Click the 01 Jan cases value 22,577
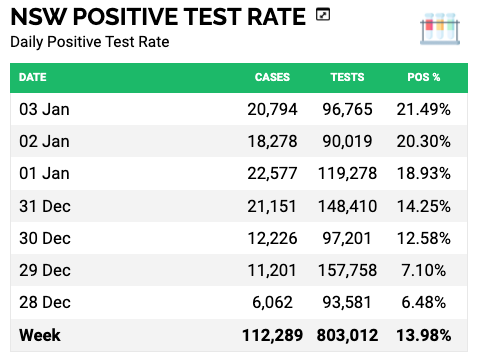Image resolution: width=477 pixels, height=363 pixels. point(272,173)
